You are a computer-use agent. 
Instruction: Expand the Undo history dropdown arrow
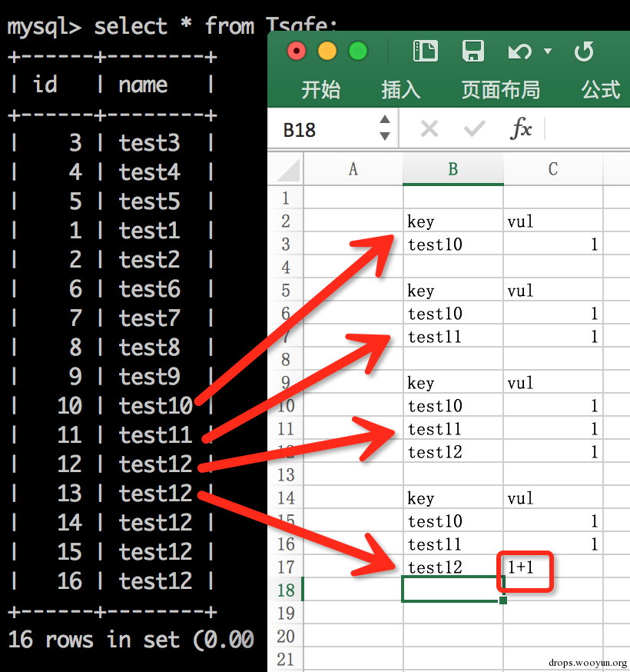pyautogui.click(x=547, y=52)
